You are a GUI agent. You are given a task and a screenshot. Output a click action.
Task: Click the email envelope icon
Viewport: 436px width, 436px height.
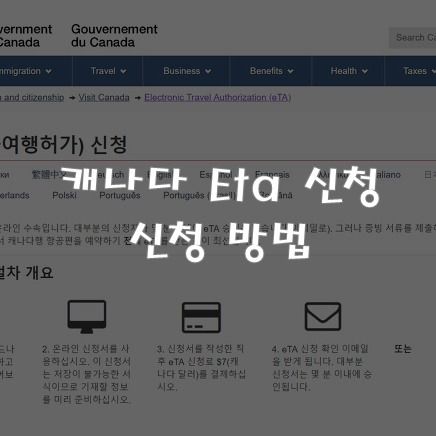tap(323, 316)
